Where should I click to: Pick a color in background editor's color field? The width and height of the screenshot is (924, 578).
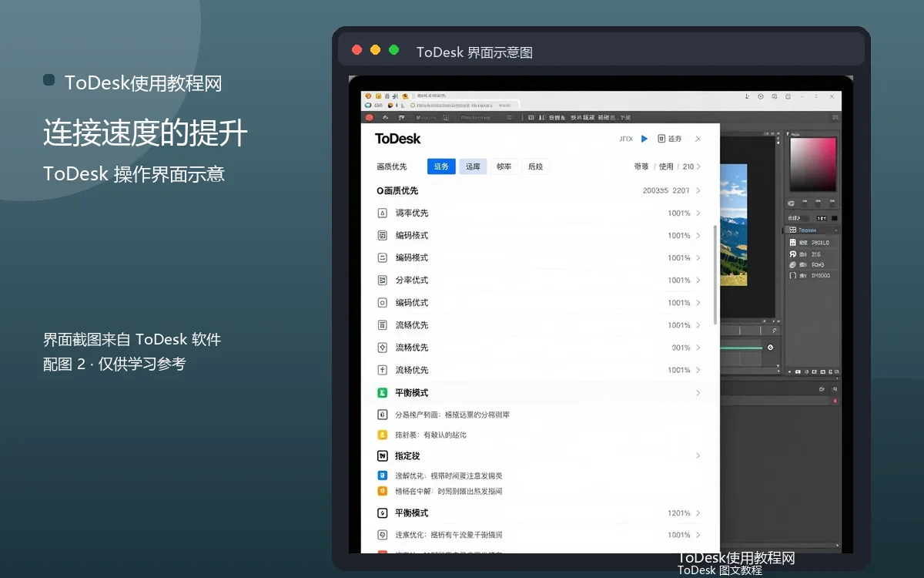click(x=813, y=164)
